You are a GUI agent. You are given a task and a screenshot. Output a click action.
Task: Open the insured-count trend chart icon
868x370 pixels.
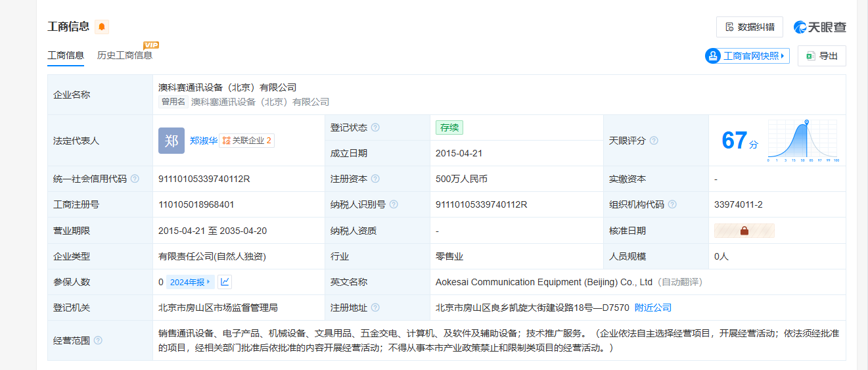pyautogui.click(x=225, y=282)
